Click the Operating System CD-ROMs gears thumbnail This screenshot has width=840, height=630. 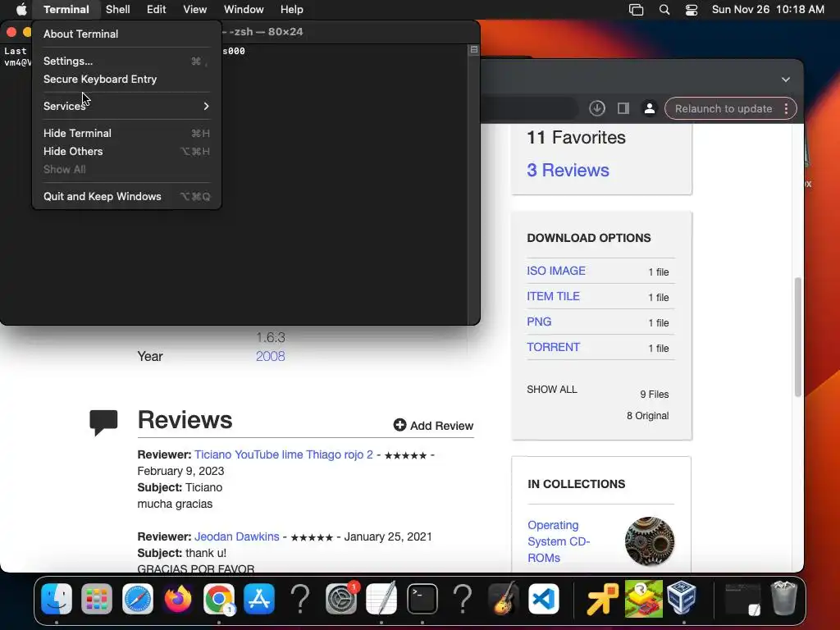(x=650, y=541)
